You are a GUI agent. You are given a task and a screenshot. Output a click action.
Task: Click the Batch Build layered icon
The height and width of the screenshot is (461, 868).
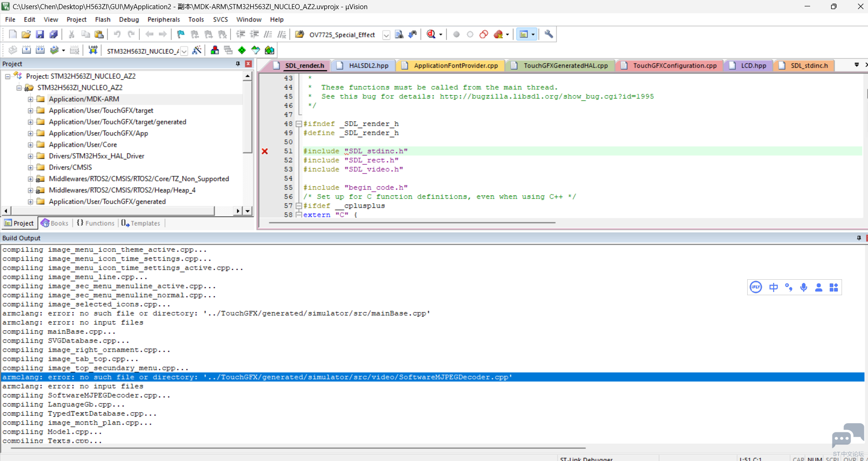pos(54,50)
